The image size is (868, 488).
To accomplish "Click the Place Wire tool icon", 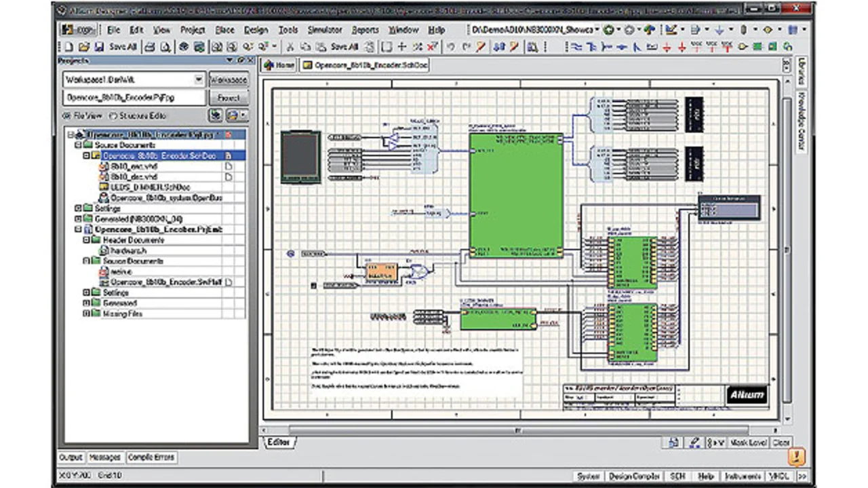I will click(x=576, y=47).
